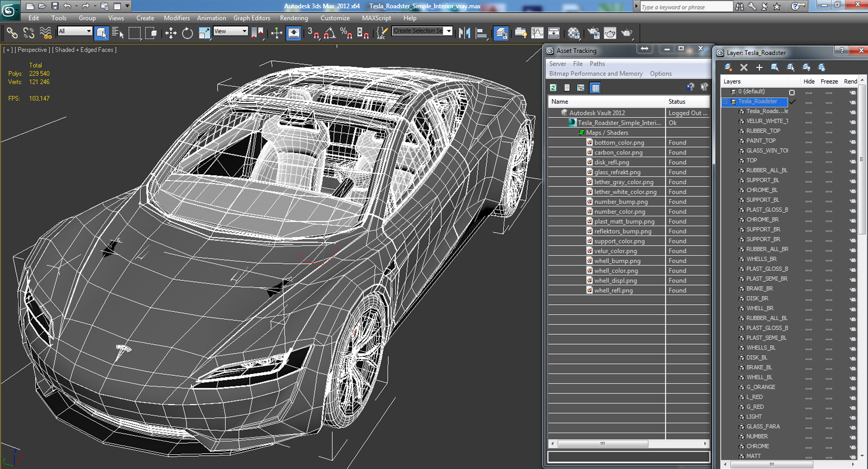Viewport: 868px width, 469px height.
Task: Sort by the Status column header
Action: [x=688, y=101]
